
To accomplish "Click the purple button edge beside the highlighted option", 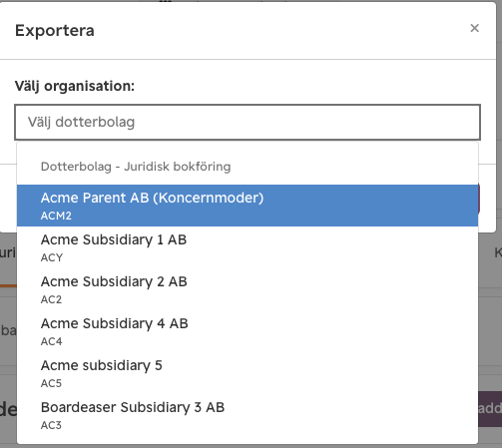I will coord(479,199).
